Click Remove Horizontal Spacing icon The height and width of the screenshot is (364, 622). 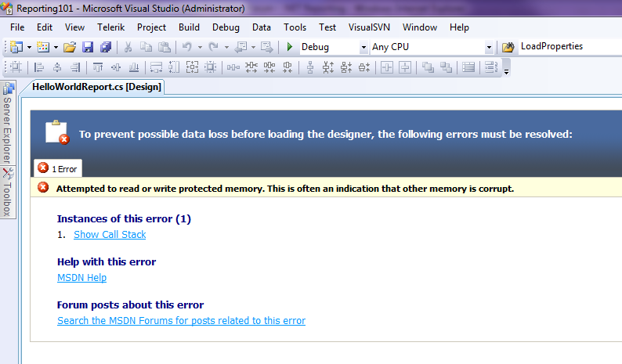287,67
